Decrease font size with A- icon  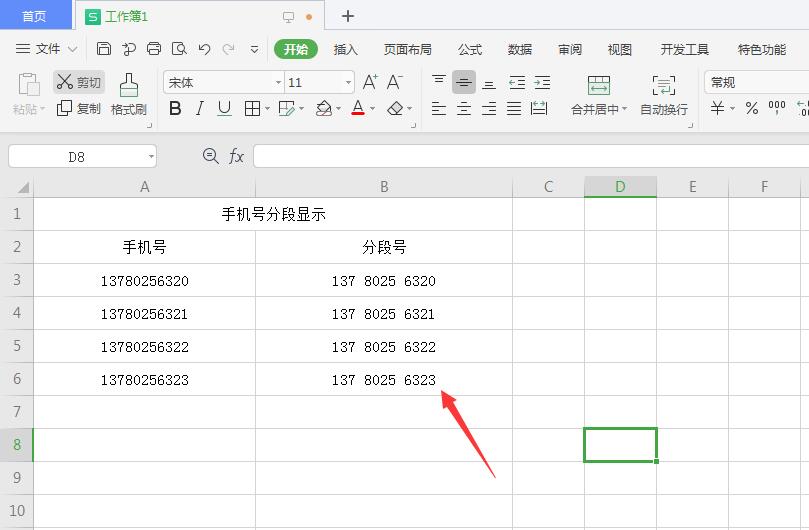click(395, 82)
